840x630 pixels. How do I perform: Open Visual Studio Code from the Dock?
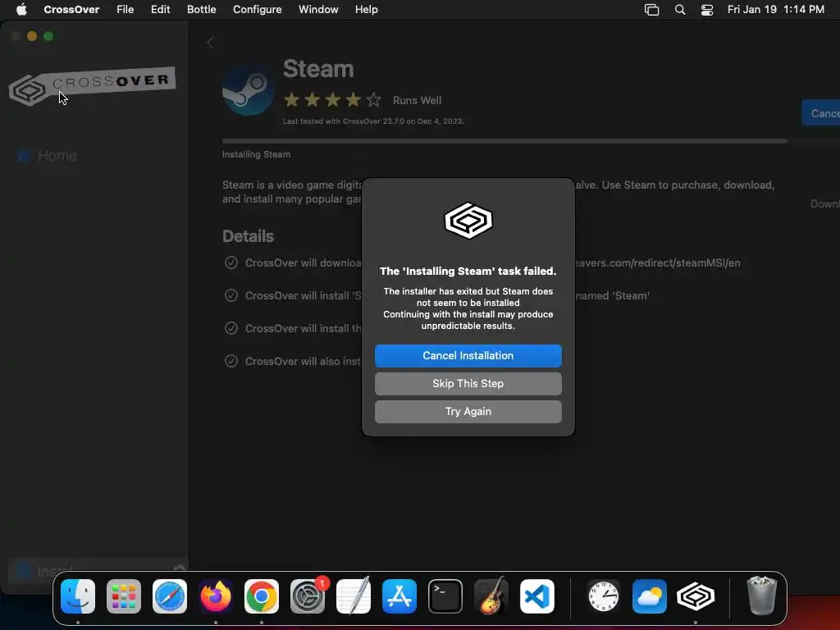537,596
